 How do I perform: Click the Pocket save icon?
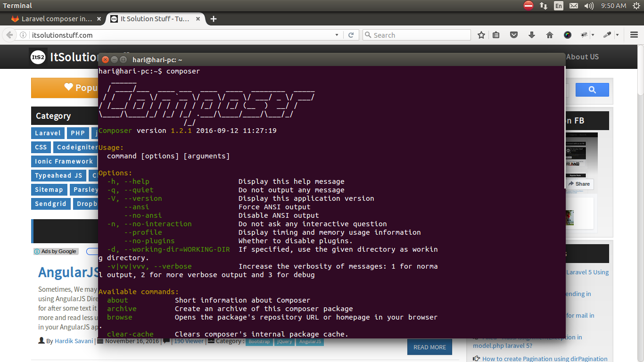coord(514,34)
